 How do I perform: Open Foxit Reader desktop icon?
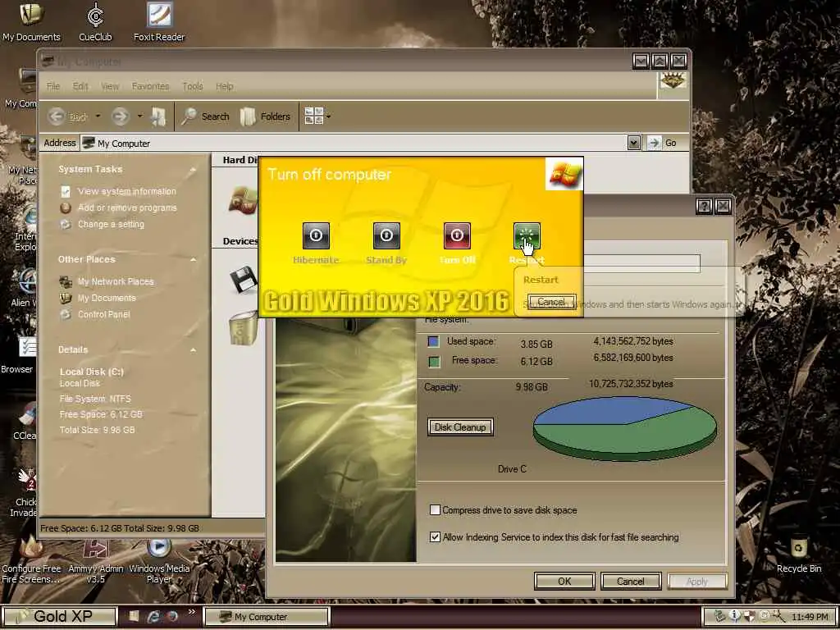click(x=159, y=21)
